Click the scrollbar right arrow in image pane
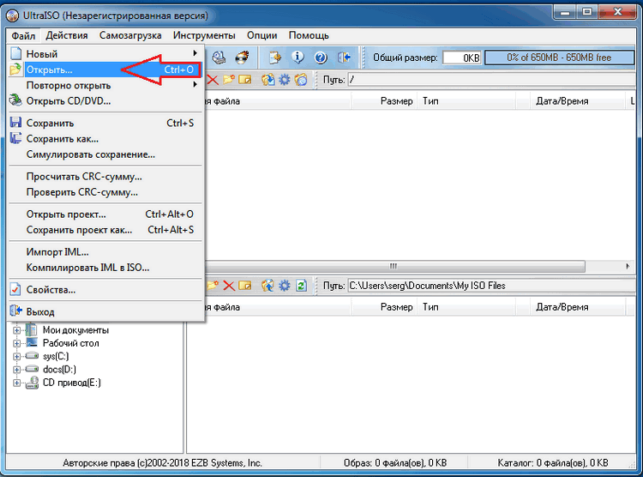Screen dimensions: 643x477 pyautogui.click(x=627, y=266)
